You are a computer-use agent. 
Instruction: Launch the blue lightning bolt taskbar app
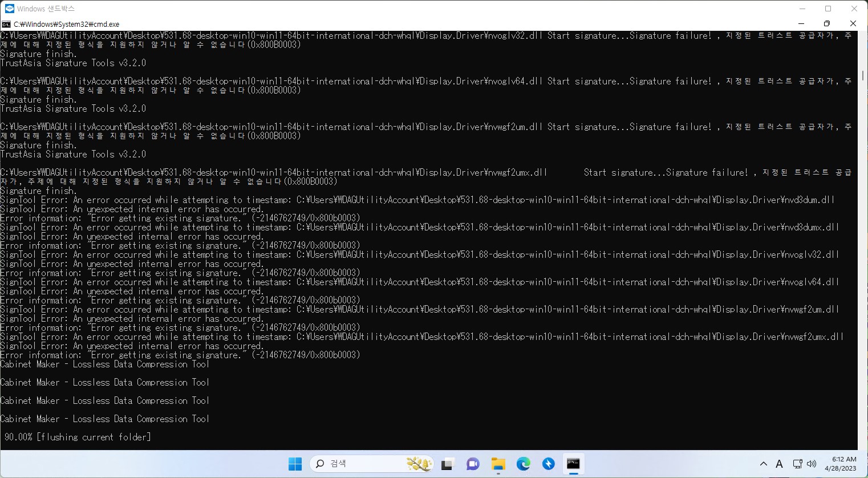(548, 464)
